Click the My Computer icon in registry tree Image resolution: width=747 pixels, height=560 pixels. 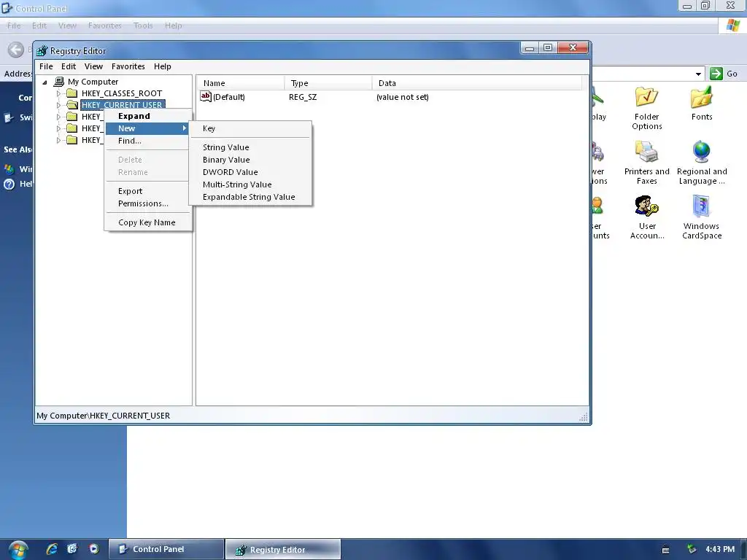59,82
